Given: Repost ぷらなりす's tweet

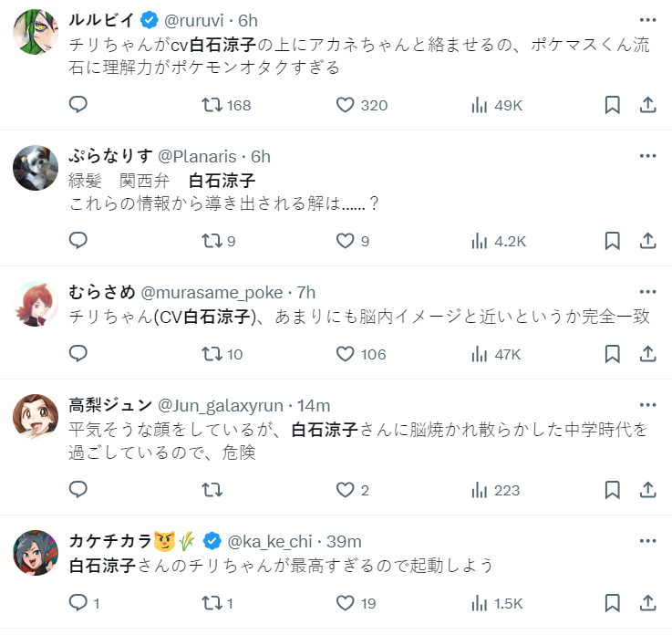Looking at the screenshot, I should pyautogui.click(x=212, y=241).
